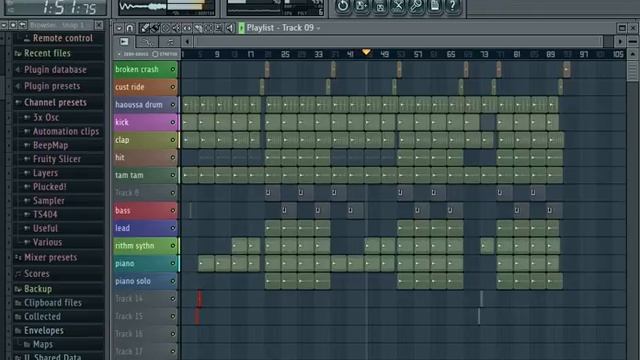Switch to the automation clips tab
The width and height of the screenshot is (640, 360).
(147, 42)
